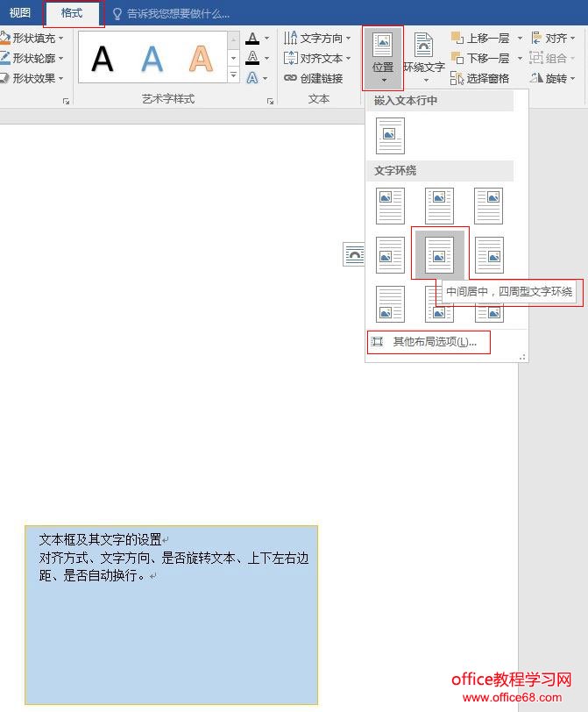Select bottom-center square text wrapping position
Viewport: 588px width, 712px height.
coord(439,303)
